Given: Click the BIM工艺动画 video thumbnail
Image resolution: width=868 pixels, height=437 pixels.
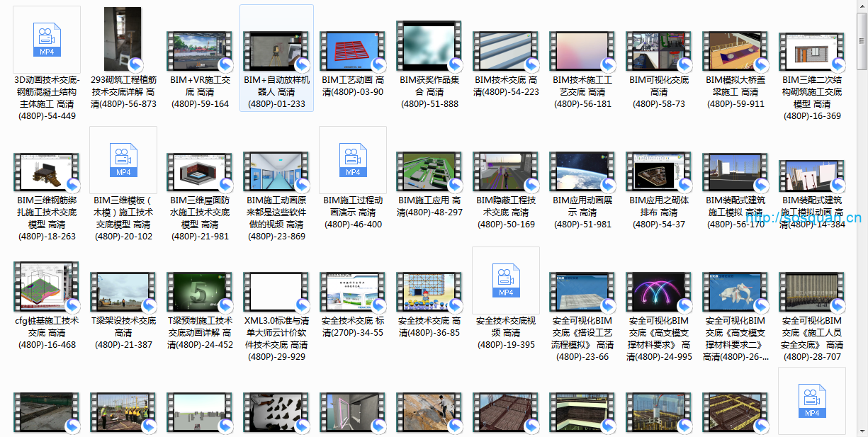Looking at the screenshot, I should [x=353, y=50].
